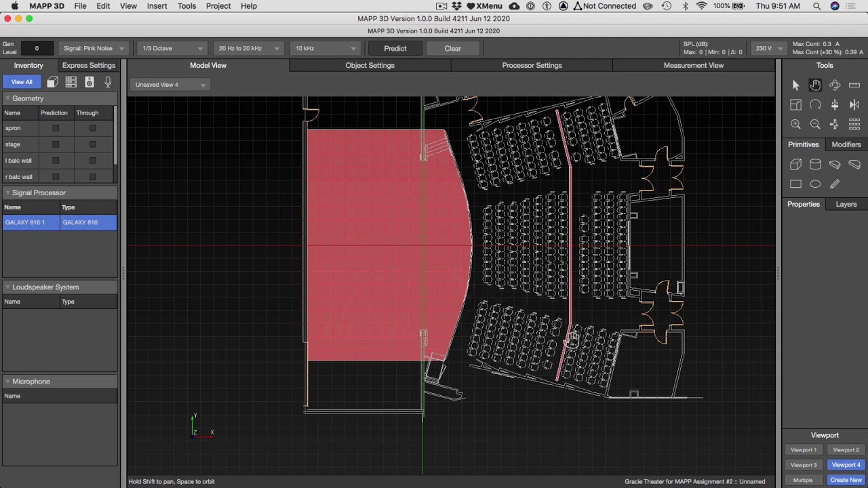Open the Layers tab
This screenshot has width=868, height=488.
846,204
